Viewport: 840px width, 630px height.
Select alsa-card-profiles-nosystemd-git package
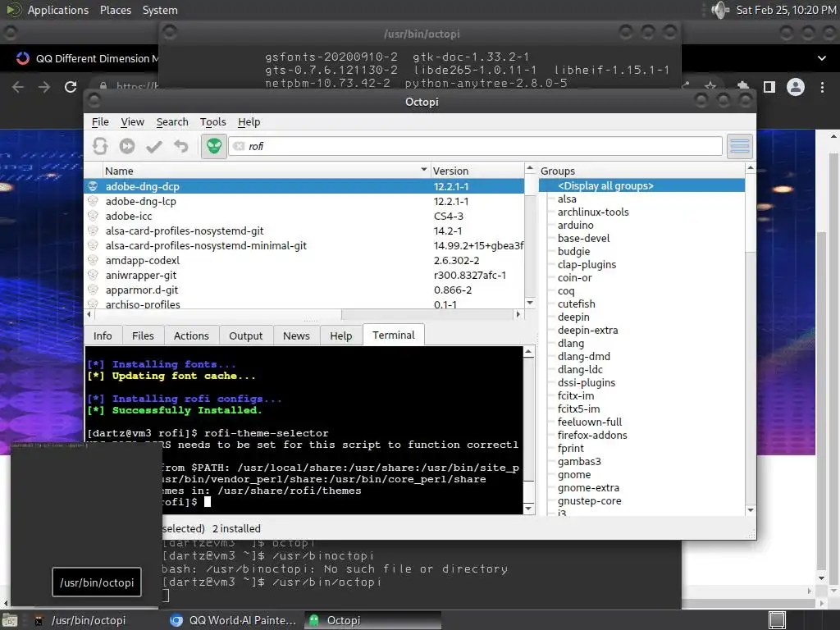tap(304, 231)
